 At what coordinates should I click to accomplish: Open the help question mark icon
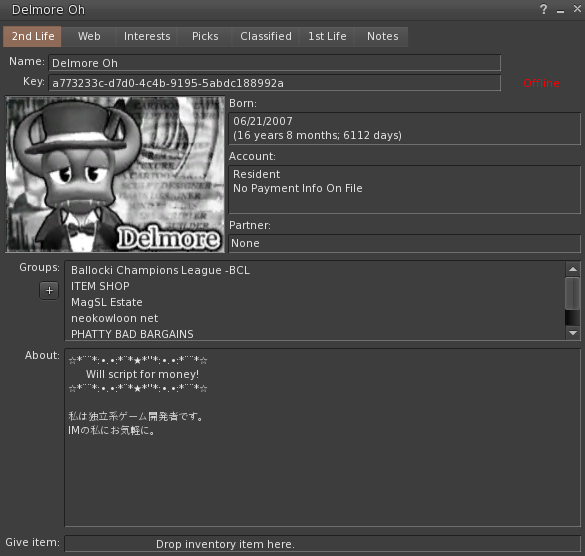click(x=544, y=9)
